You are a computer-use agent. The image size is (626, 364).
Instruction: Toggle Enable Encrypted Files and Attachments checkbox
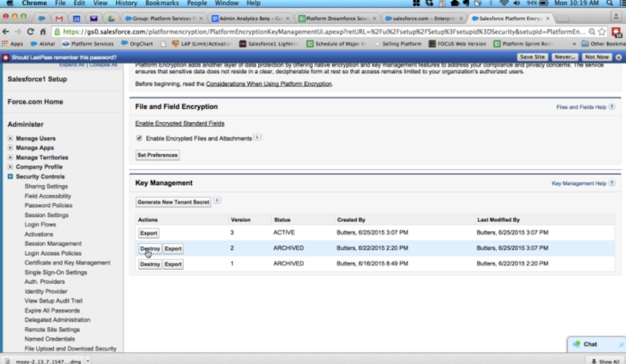click(x=139, y=138)
